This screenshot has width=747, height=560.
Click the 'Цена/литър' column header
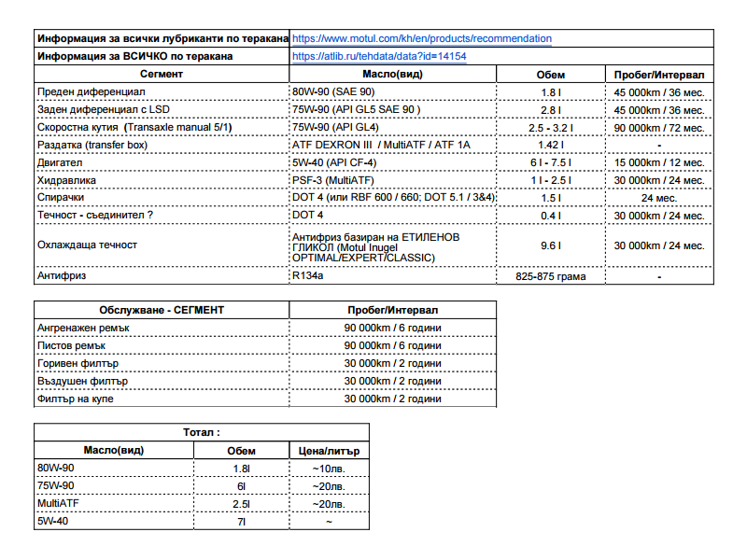tap(330, 451)
